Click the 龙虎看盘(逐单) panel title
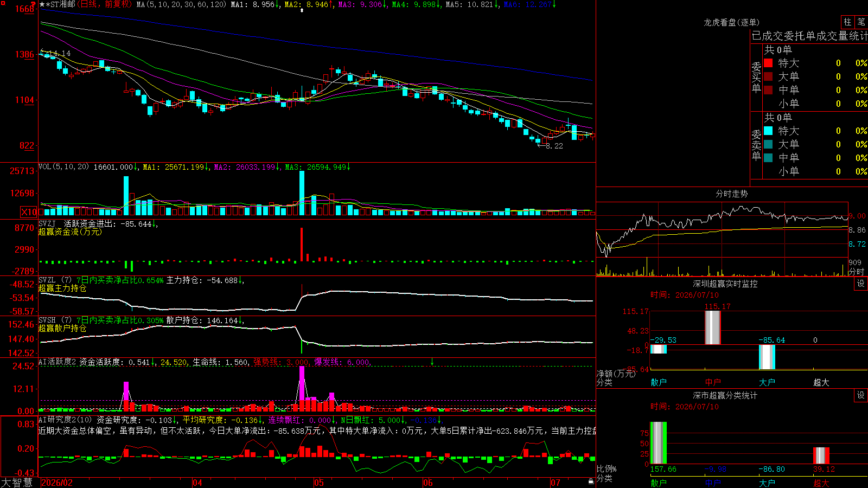868x488 pixels. [x=731, y=22]
